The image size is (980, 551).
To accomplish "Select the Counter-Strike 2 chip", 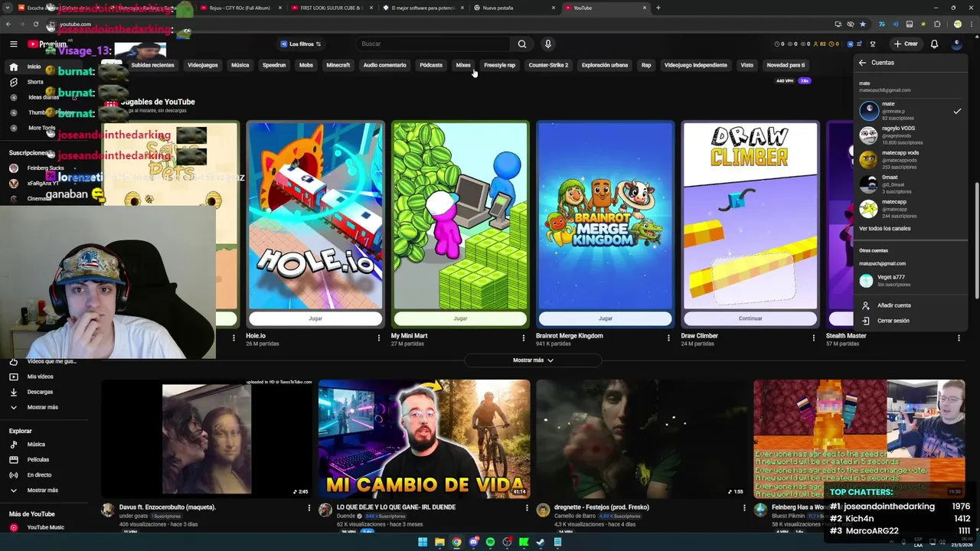I will [x=548, y=65].
